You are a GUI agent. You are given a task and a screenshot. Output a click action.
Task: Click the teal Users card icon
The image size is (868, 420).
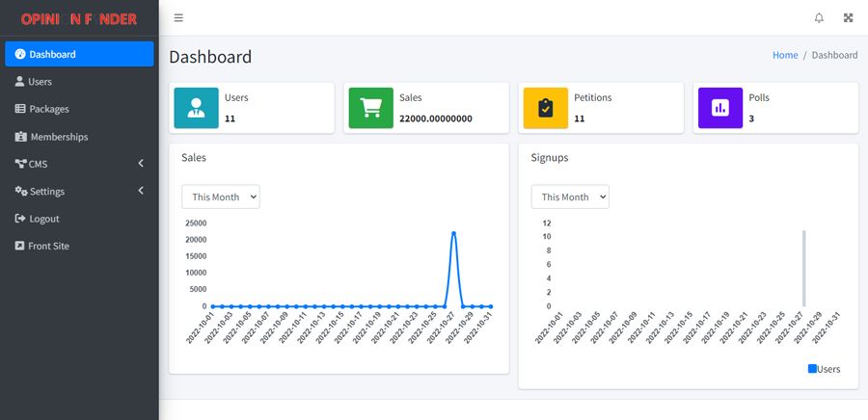(x=196, y=108)
